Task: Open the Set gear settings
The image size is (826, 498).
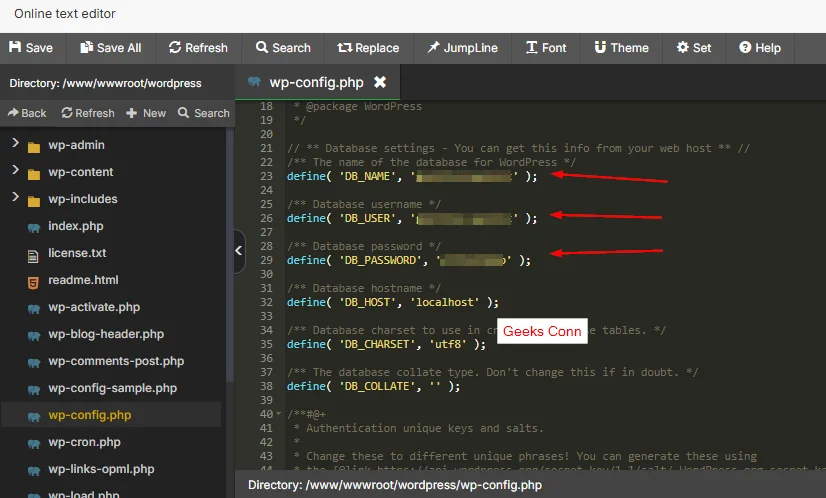Action: (694, 48)
